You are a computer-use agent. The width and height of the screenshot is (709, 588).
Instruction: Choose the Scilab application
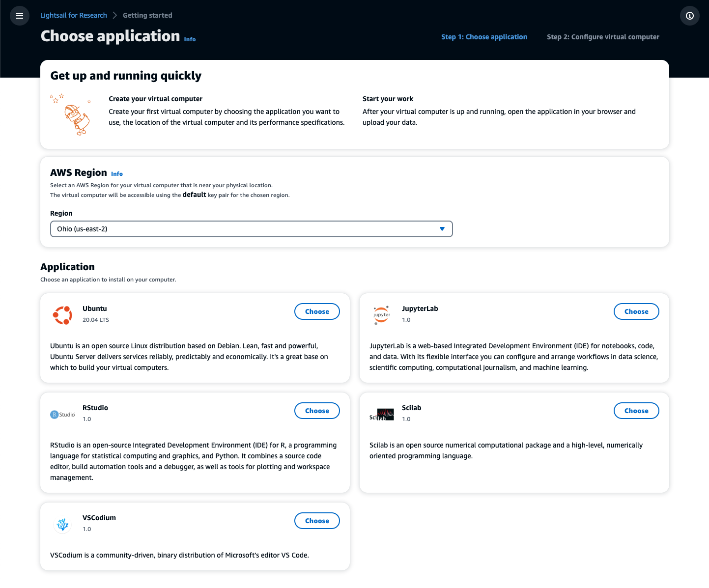tap(636, 411)
